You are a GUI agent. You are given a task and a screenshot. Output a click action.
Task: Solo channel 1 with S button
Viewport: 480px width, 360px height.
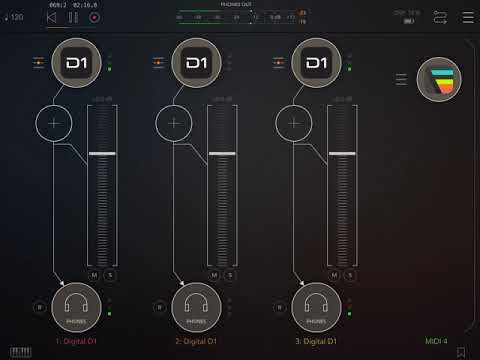tap(110, 275)
